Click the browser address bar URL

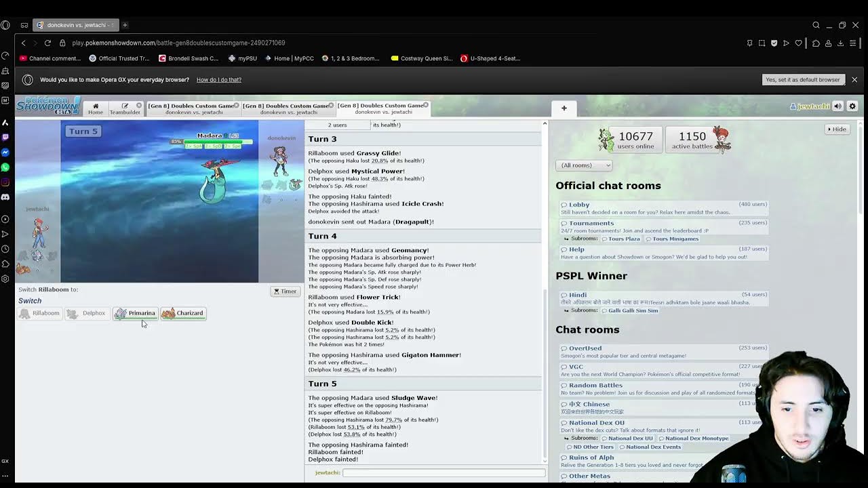pyautogui.click(x=178, y=43)
